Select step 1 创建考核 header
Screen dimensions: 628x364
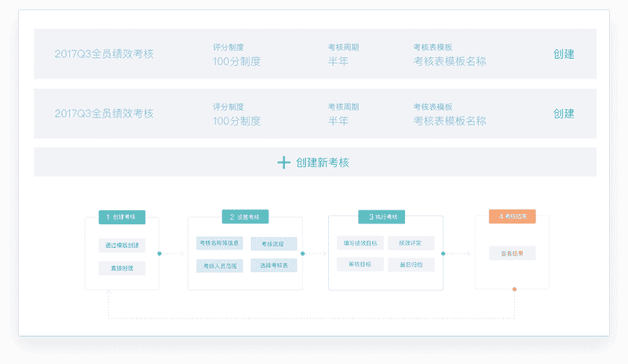[x=122, y=217]
